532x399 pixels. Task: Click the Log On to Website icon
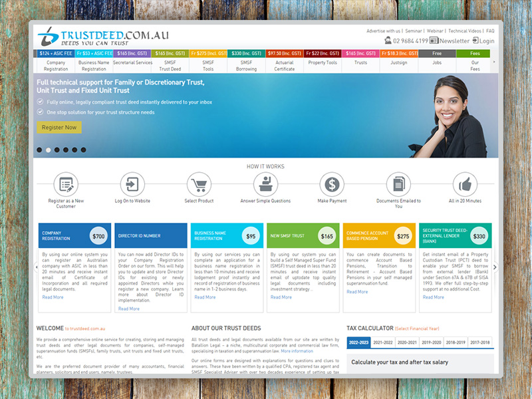pos(132,184)
